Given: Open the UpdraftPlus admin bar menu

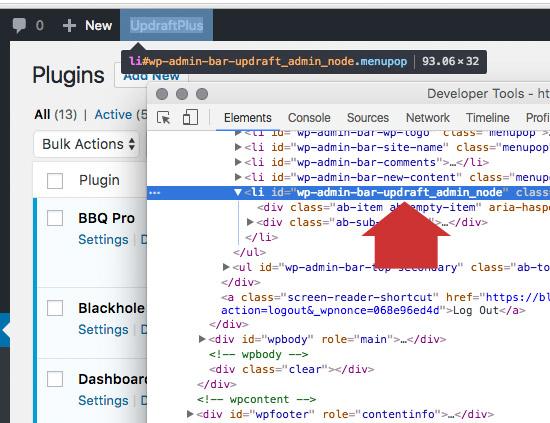Looking at the screenshot, I should pyautogui.click(x=166, y=25).
